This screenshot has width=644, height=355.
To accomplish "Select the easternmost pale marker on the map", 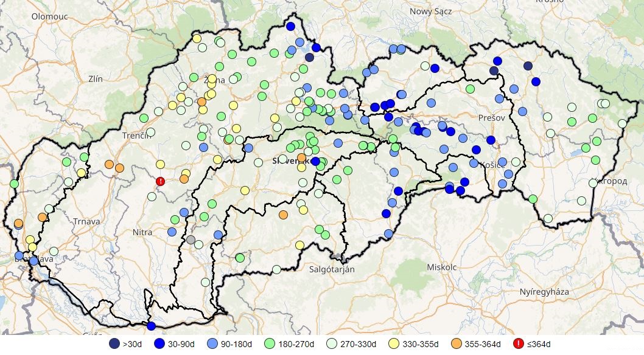I will click(622, 123).
